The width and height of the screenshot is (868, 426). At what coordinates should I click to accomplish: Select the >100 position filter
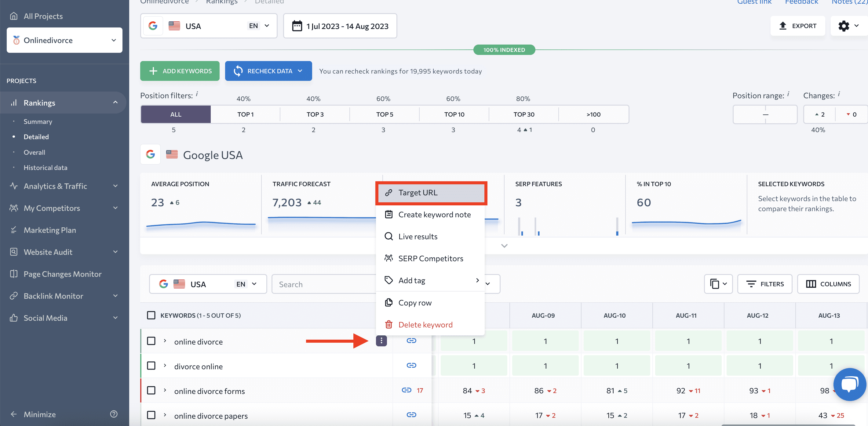(593, 114)
